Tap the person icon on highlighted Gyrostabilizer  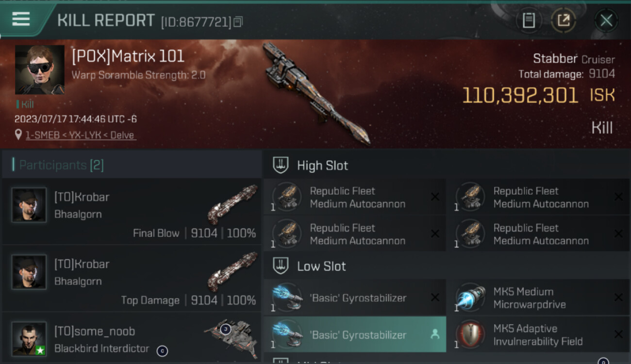[435, 334]
